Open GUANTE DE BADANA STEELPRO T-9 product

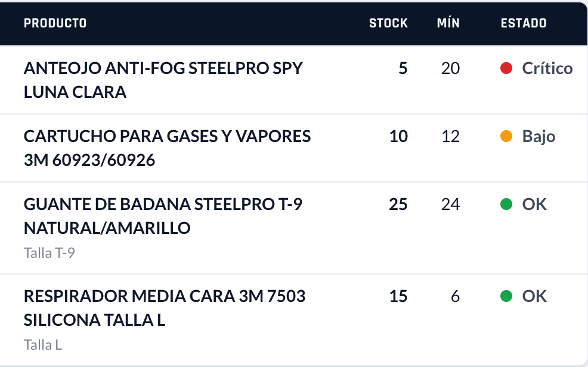click(163, 216)
